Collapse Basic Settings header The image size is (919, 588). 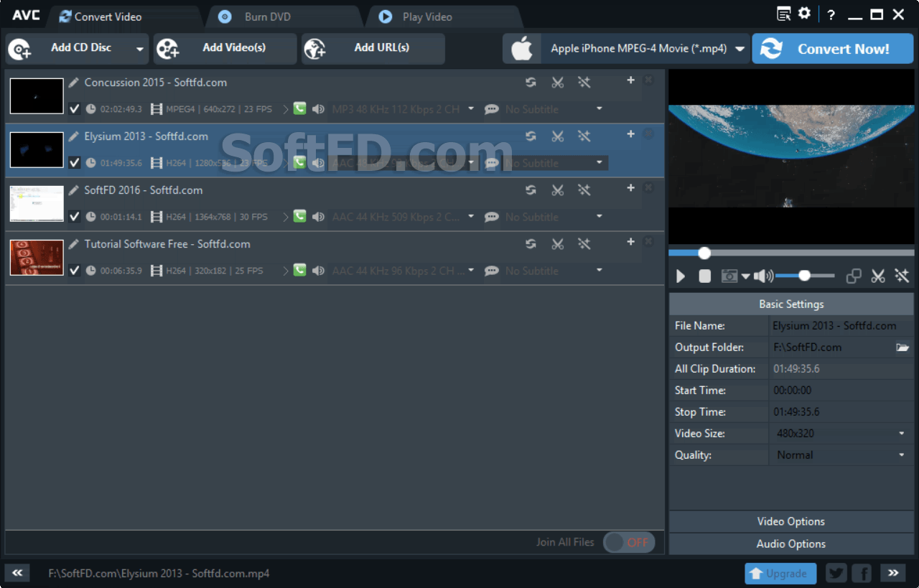coord(791,304)
